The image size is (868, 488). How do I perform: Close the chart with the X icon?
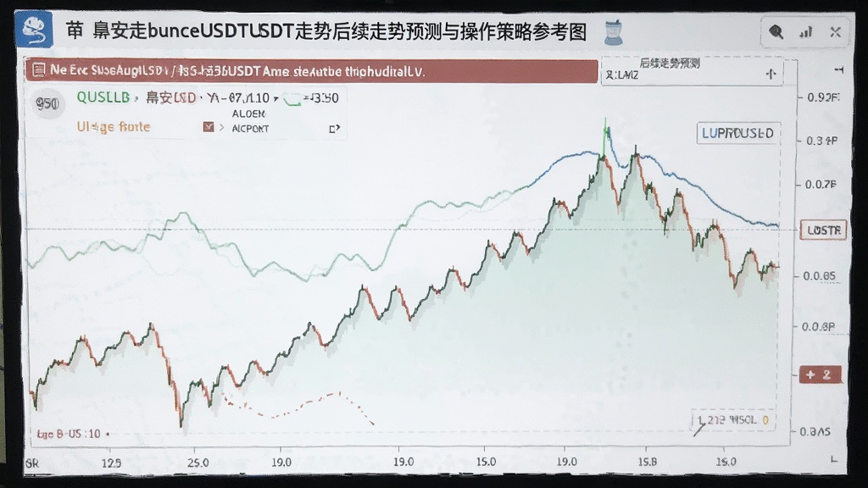(835, 32)
